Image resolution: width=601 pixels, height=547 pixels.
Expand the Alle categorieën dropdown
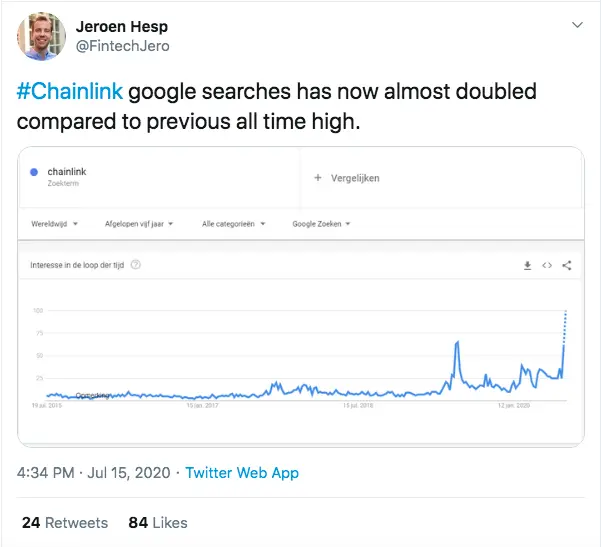click(x=234, y=224)
